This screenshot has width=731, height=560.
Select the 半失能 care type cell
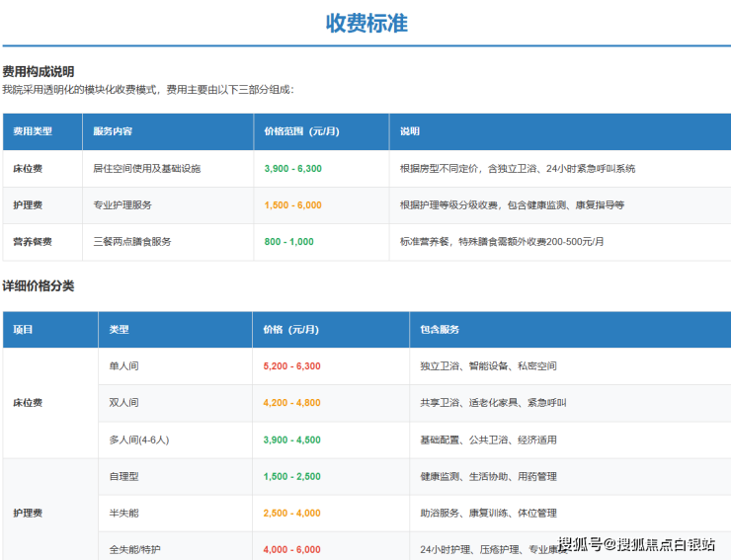pos(123,514)
